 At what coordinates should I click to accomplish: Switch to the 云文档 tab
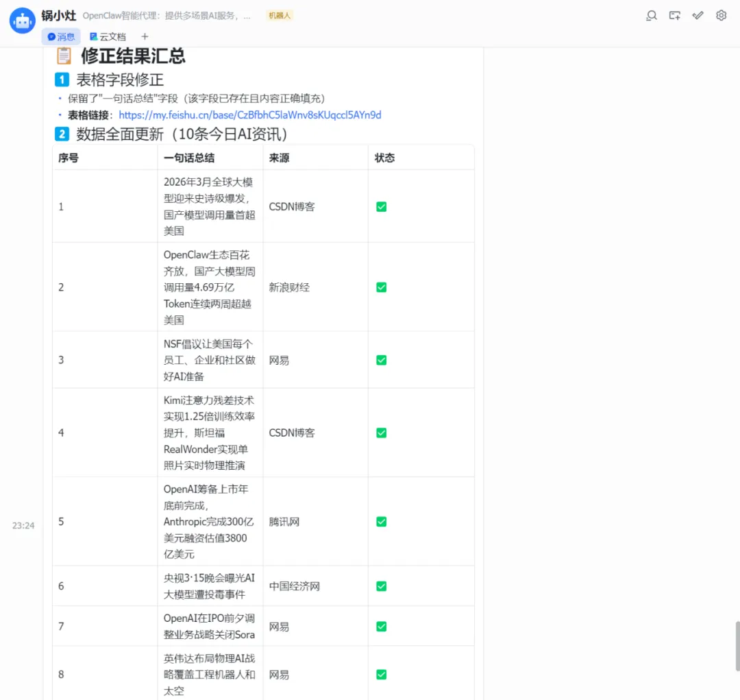[108, 37]
